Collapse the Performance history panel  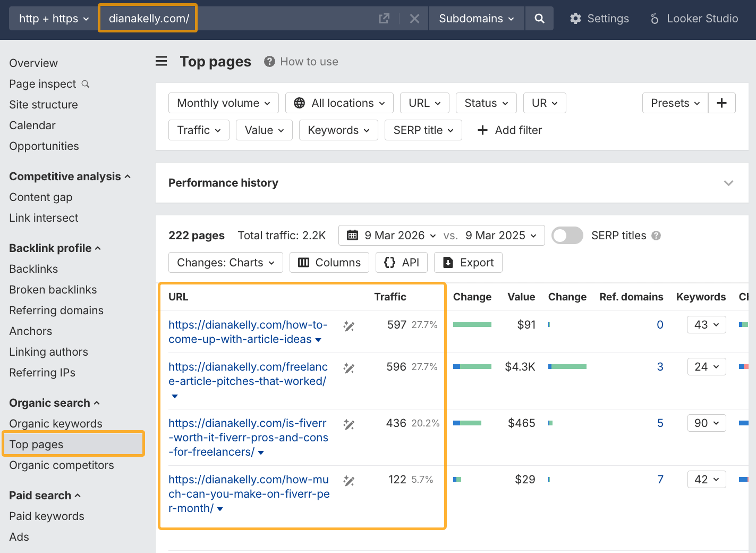[728, 183]
